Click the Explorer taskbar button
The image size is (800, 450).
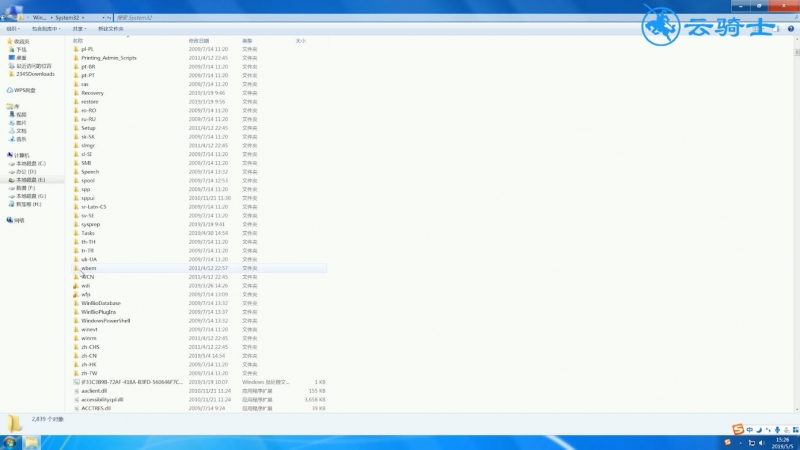click(x=32, y=442)
